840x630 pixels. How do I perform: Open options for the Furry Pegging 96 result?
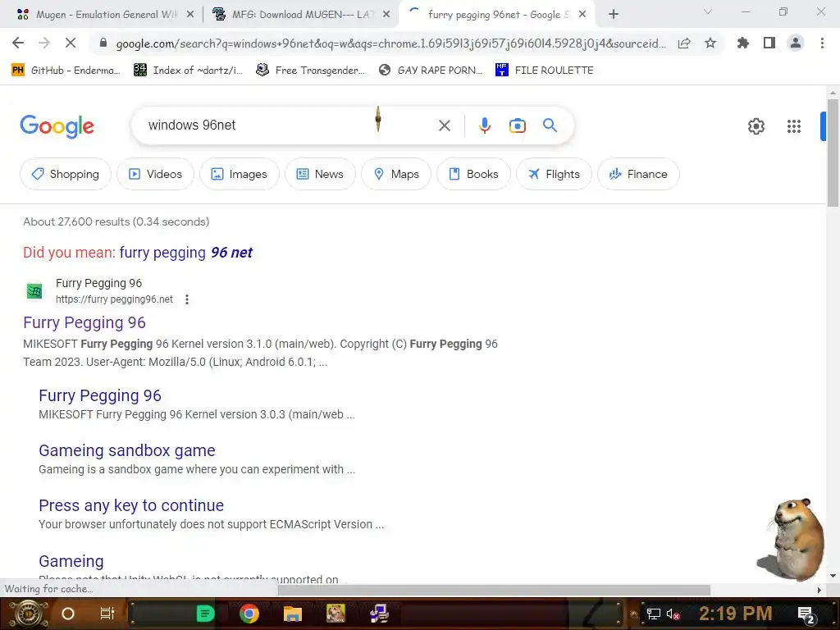coord(187,299)
